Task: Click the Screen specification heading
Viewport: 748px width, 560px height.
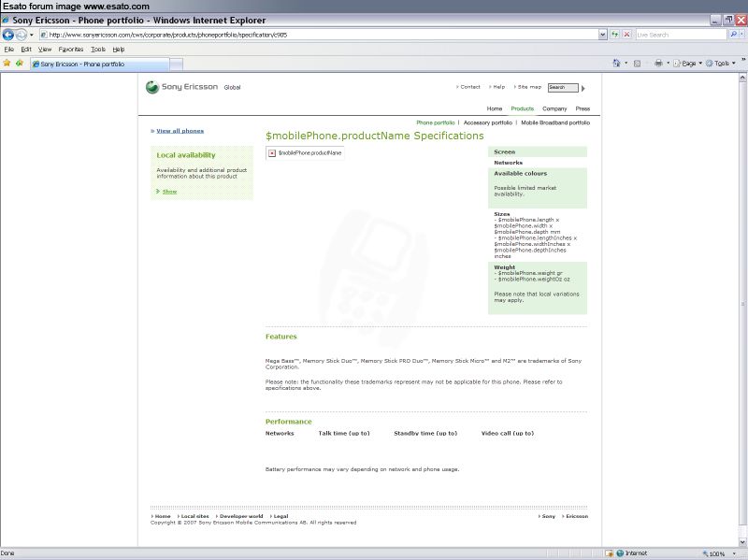Action: pyautogui.click(x=504, y=151)
